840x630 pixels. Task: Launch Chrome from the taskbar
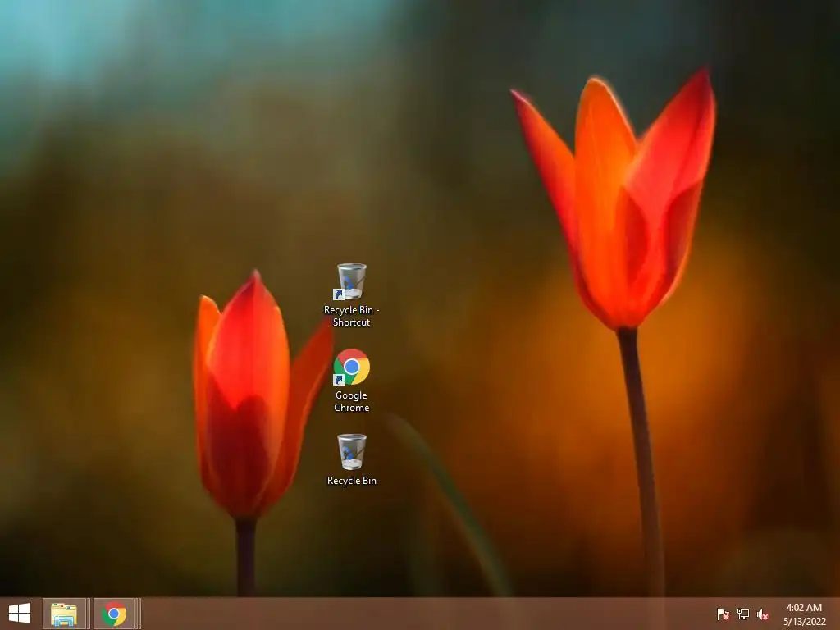point(114,614)
